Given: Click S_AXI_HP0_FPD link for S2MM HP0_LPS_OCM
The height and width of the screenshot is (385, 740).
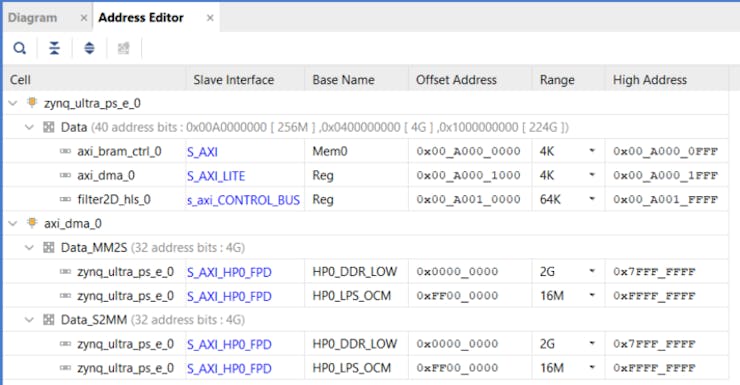Looking at the screenshot, I should coord(229,368).
